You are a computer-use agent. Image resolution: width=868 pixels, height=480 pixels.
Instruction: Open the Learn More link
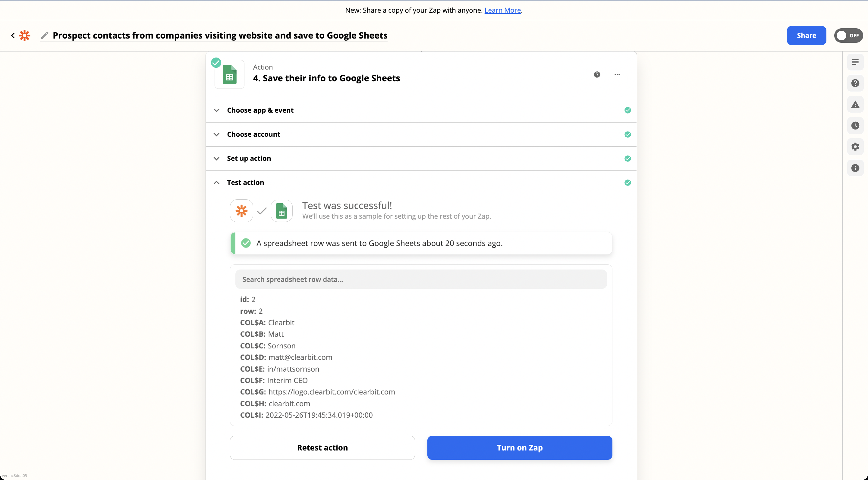(x=502, y=10)
